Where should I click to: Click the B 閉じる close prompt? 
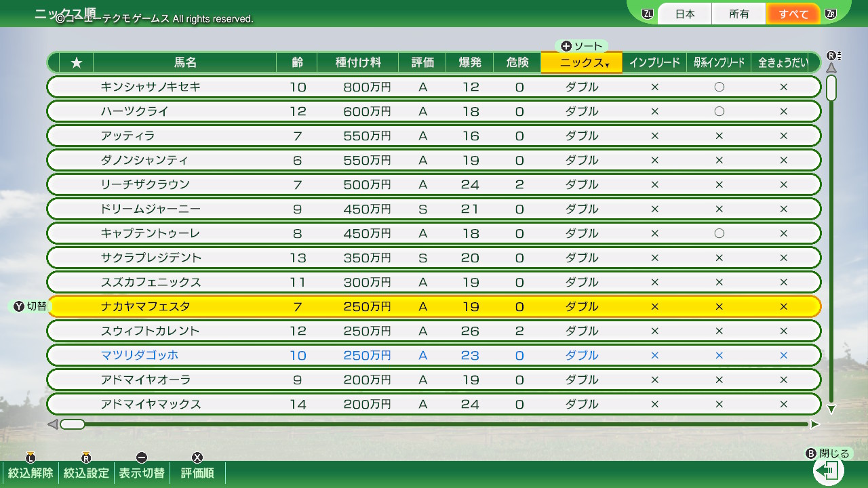827,453
